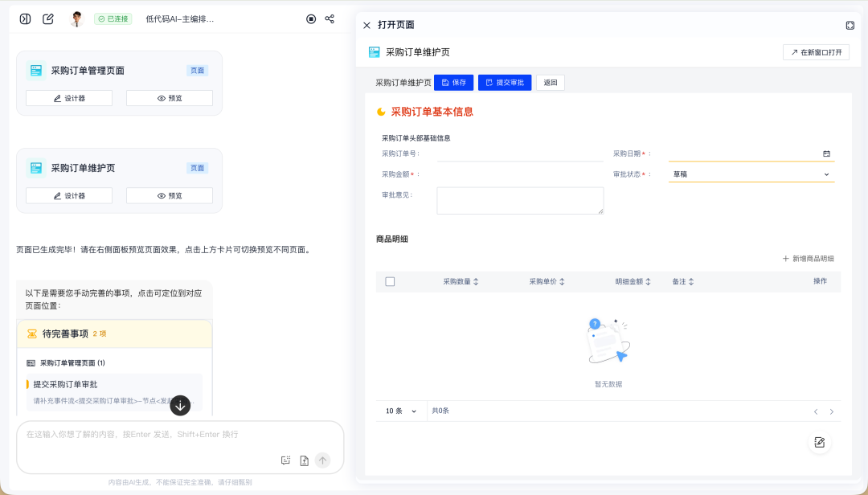Open the 审批状态 dropdown showing 草稿
868x495 pixels.
[x=751, y=174]
